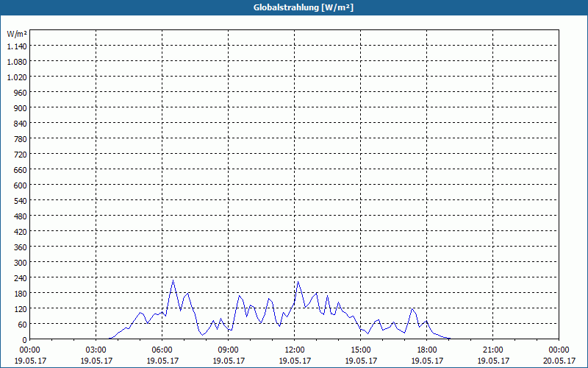Select the 06:00 time axis label

pos(162,350)
